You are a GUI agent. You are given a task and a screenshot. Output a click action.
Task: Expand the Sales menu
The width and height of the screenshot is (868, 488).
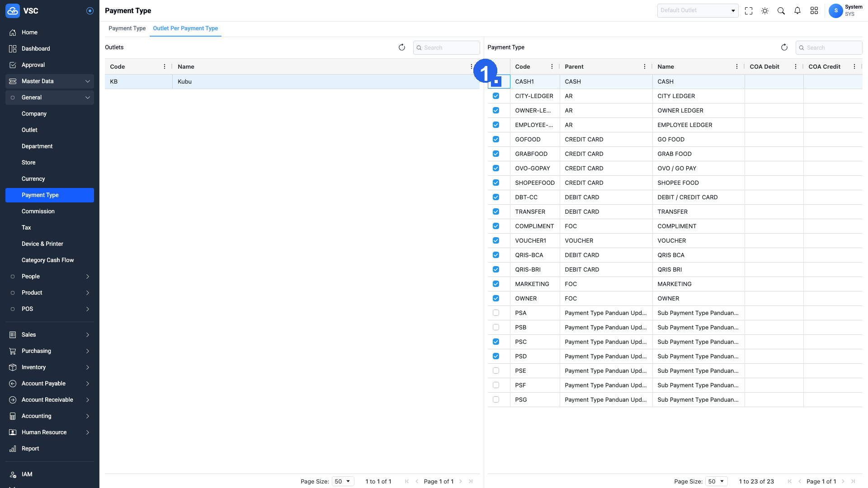tap(50, 335)
